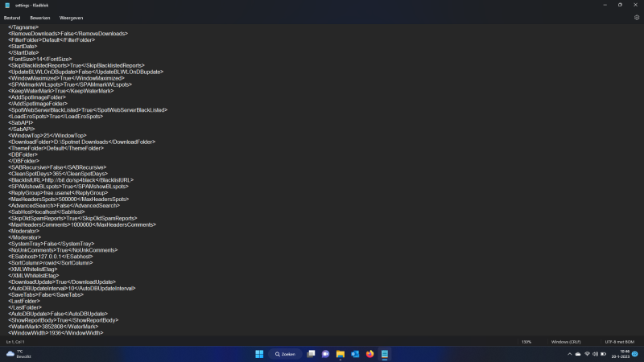Launch Teams Chat from taskbar
This screenshot has width=644, height=362.
pos(325,353)
